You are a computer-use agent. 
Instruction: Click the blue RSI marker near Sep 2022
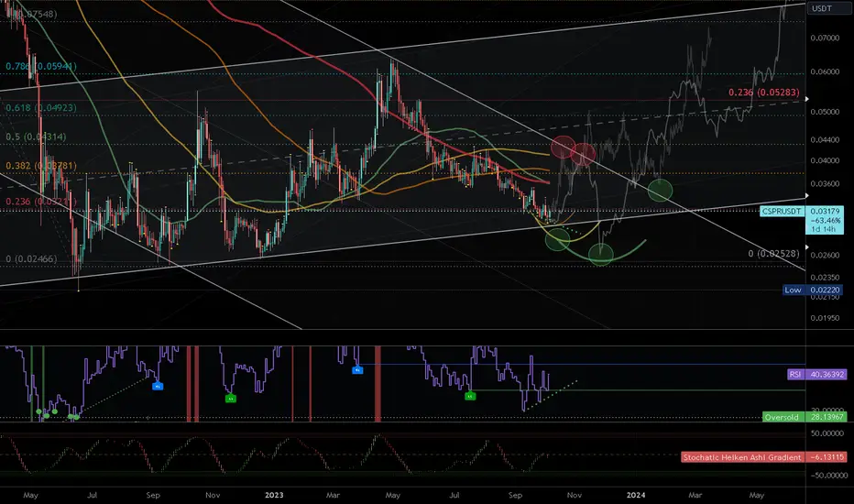[158, 386]
